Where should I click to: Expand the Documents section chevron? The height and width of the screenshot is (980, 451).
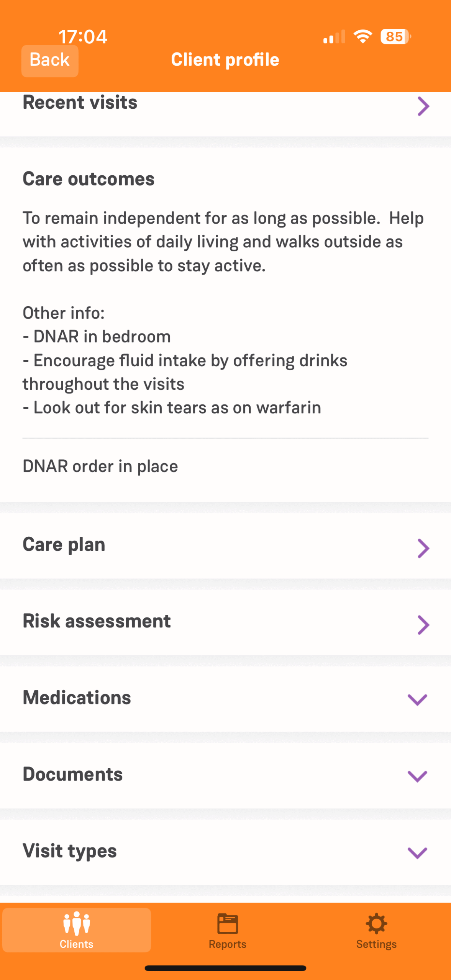point(417,776)
